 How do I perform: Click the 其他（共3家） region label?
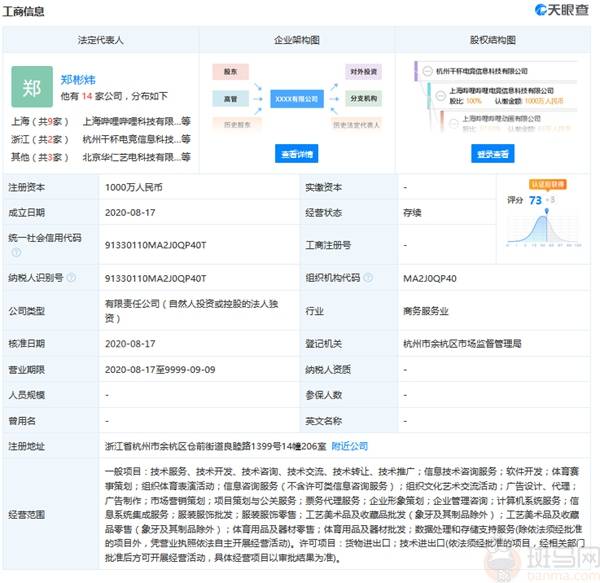point(39,157)
